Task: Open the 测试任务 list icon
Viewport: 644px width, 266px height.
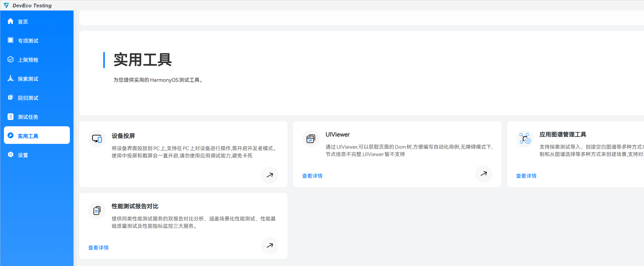Action: 10,117
